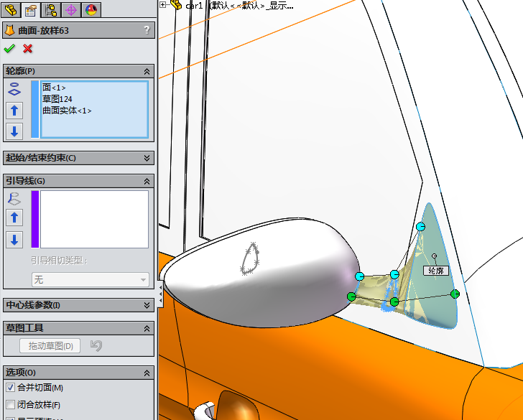Select 草图124 in profile list
Image resolution: width=523 pixels, height=420 pixels.
click(57, 99)
